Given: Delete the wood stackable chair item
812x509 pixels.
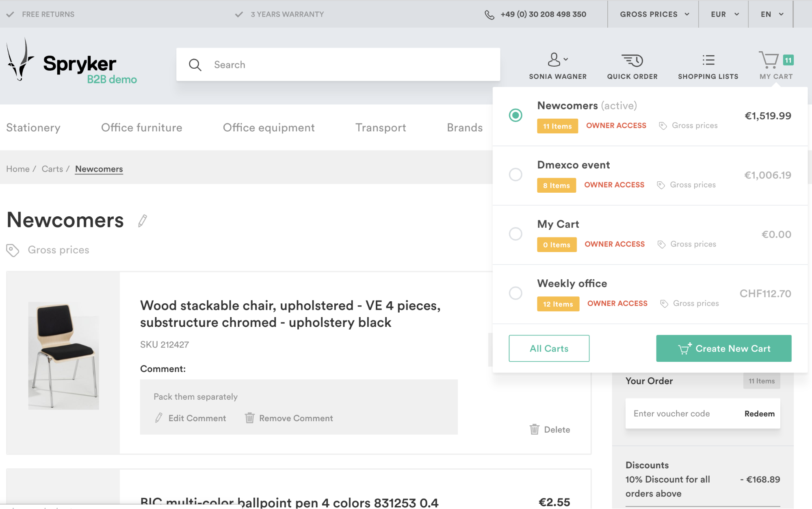Looking at the screenshot, I should 550,429.
